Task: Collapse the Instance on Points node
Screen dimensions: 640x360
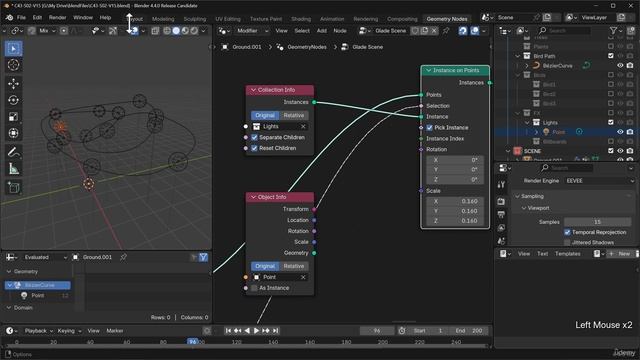Action: coord(429,71)
